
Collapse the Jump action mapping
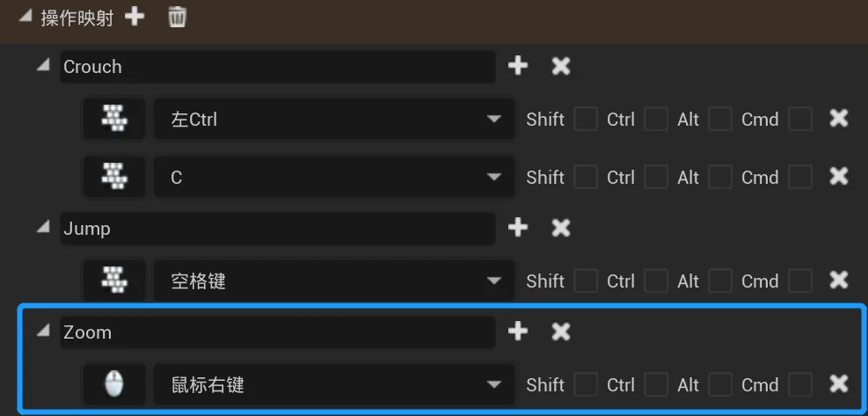(42, 228)
